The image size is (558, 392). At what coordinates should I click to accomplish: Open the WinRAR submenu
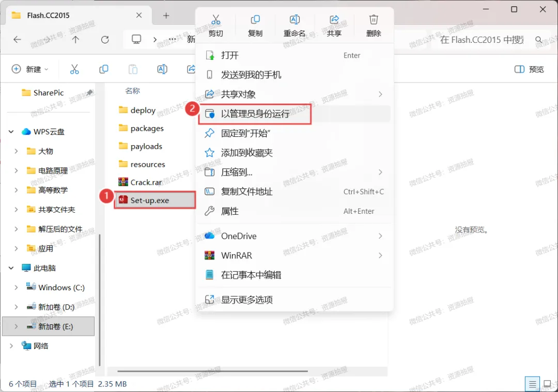(x=295, y=256)
